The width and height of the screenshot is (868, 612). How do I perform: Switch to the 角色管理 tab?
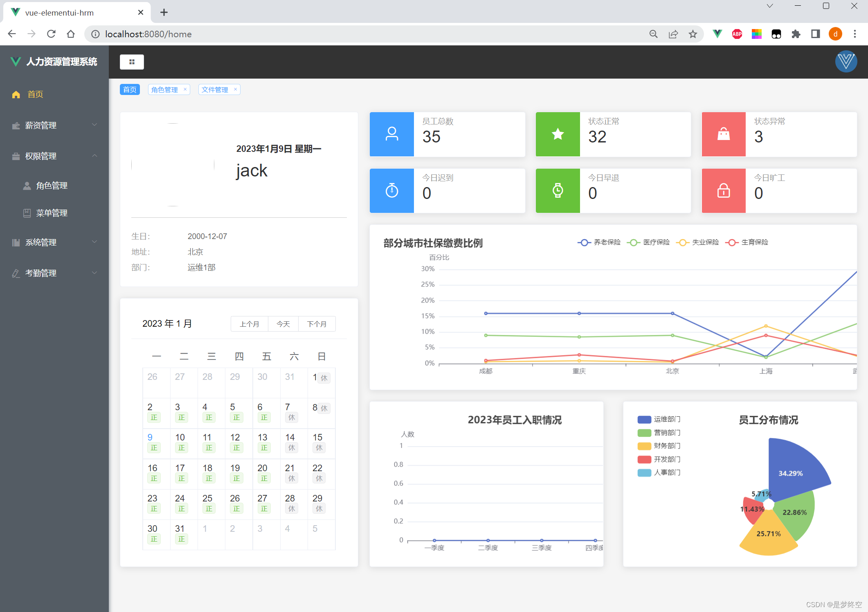164,90
